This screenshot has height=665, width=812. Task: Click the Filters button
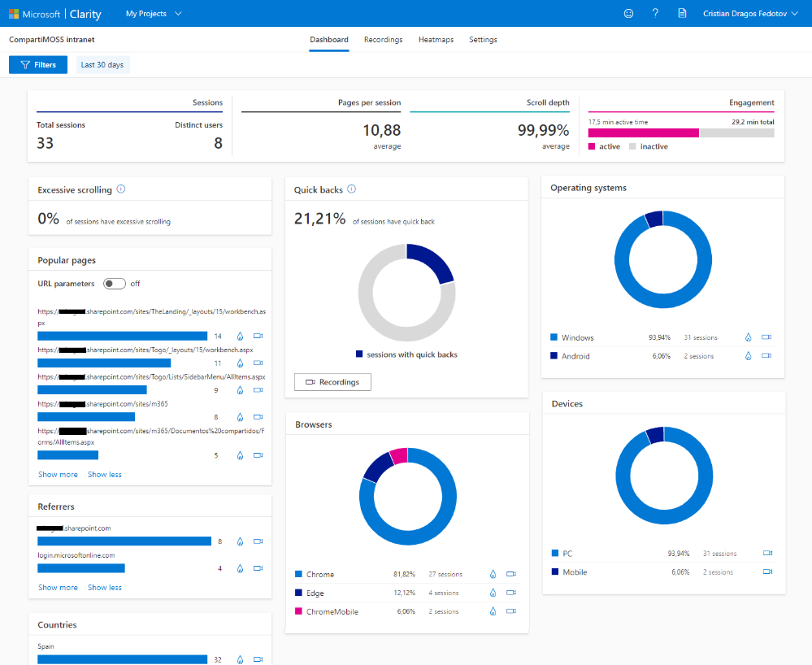(38, 64)
